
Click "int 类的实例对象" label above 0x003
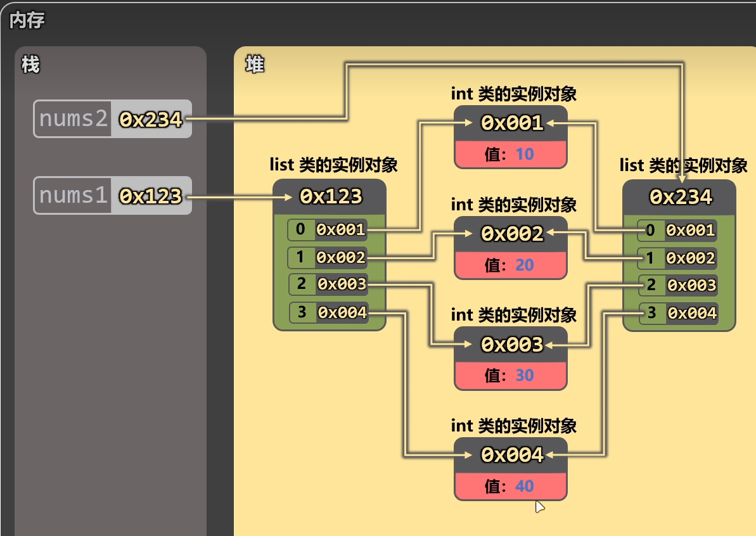[x=514, y=316]
